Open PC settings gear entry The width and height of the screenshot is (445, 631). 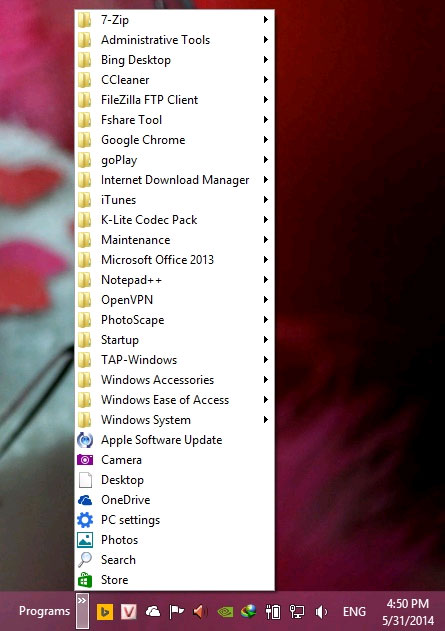click(x=175, y=520)
